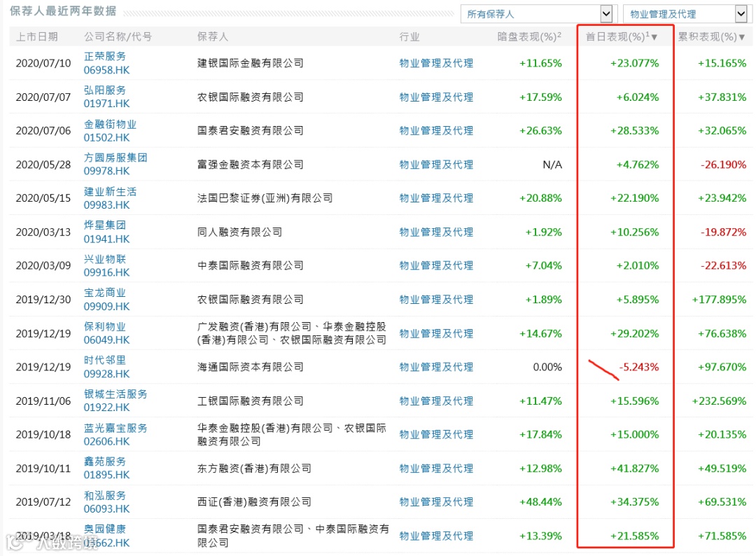Click grey-market value +48.44%
This screenshot has width=756, height=556.
point(540,502)
